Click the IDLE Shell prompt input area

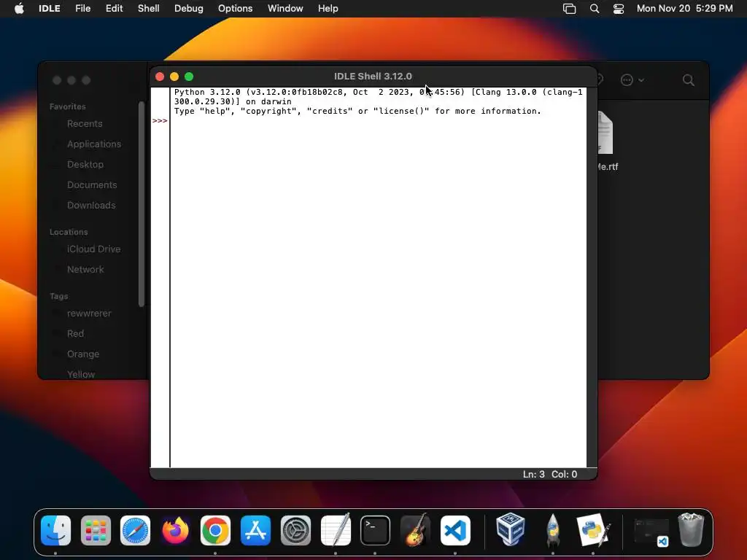coord(379,121)
